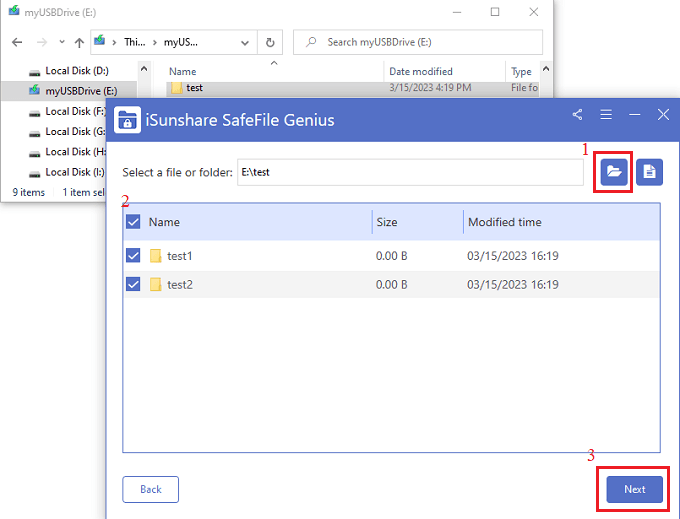Select Local Disk (D:) in navigation pane

(77, 71)
